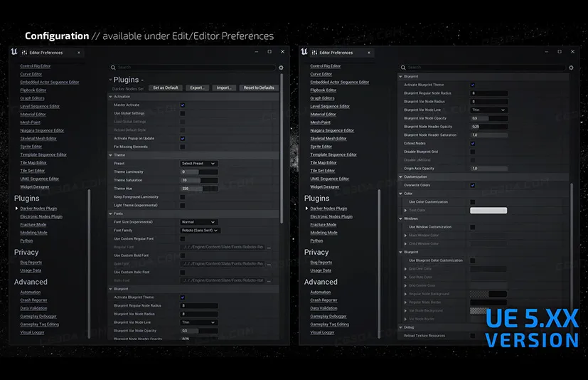Viewport: 588px width, 380px height.
Task: Collapse the Fonts section in left window
Action: pyautogui.click(x=111, y=213)
